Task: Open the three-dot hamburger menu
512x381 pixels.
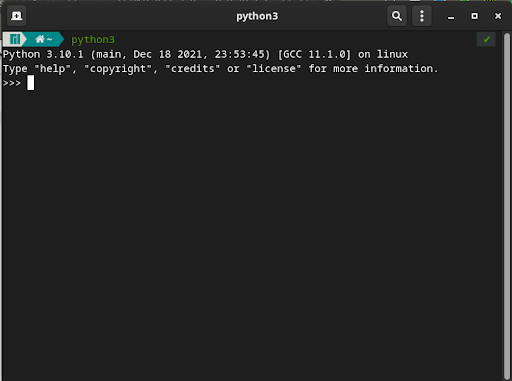Action: (x=422, y=16)
